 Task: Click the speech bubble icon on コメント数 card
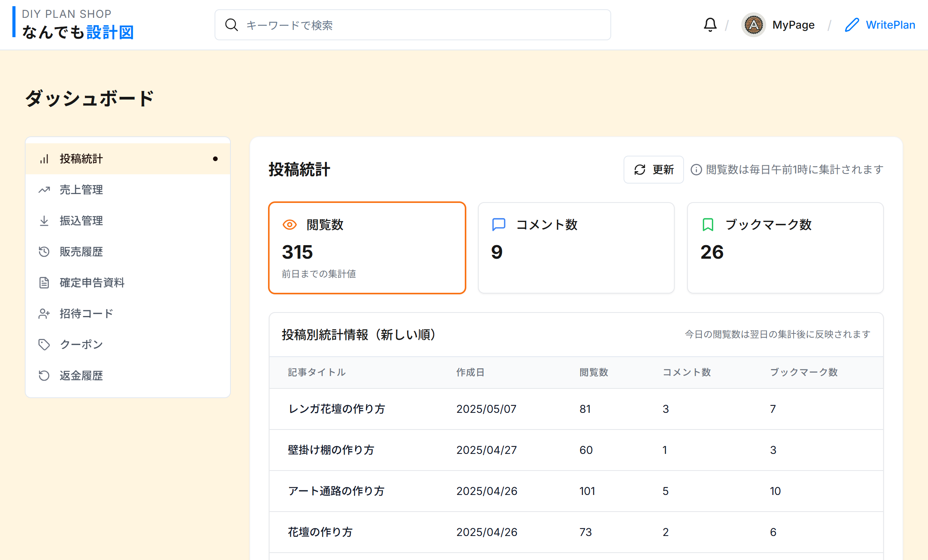click(499, 225)
